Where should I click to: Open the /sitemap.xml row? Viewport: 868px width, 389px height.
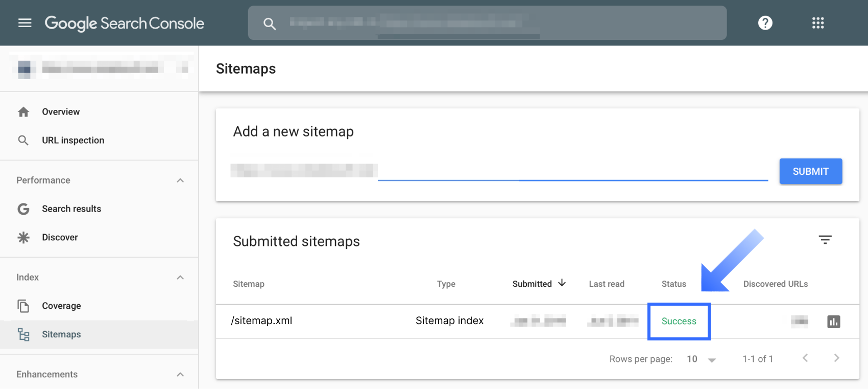[261, 321]
